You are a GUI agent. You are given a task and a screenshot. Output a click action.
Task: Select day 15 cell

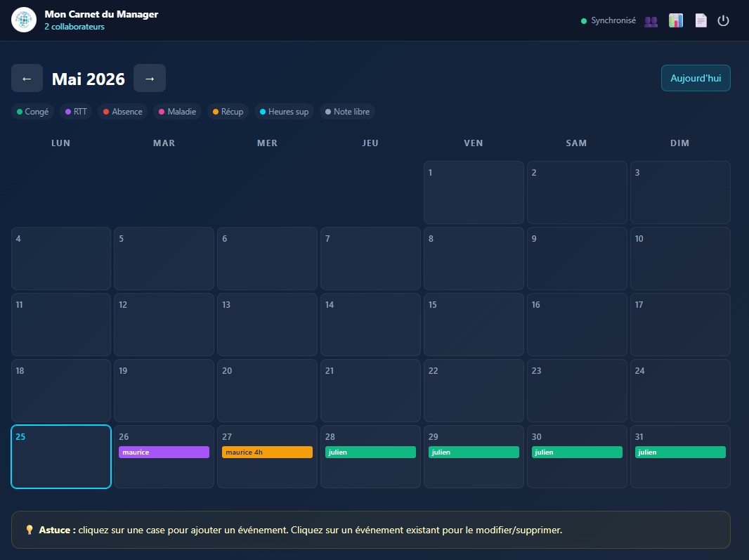[x=474, y=325]
